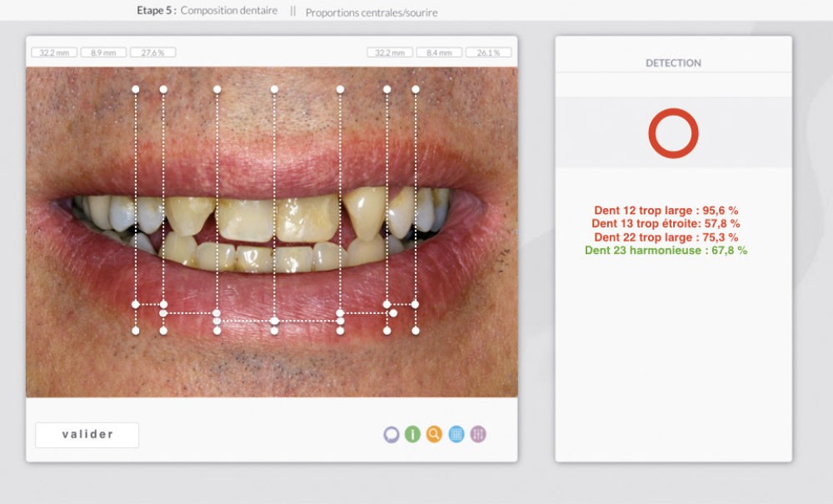
Task: Activate the orange magnifying glass zoom icon
Action: [x=434, y=434]
